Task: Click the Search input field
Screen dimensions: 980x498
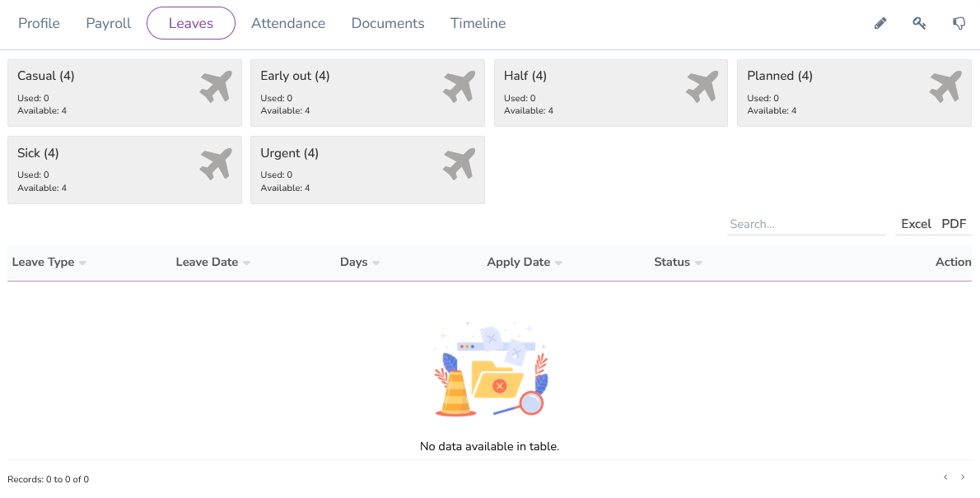Action: (x=805, y=223)
